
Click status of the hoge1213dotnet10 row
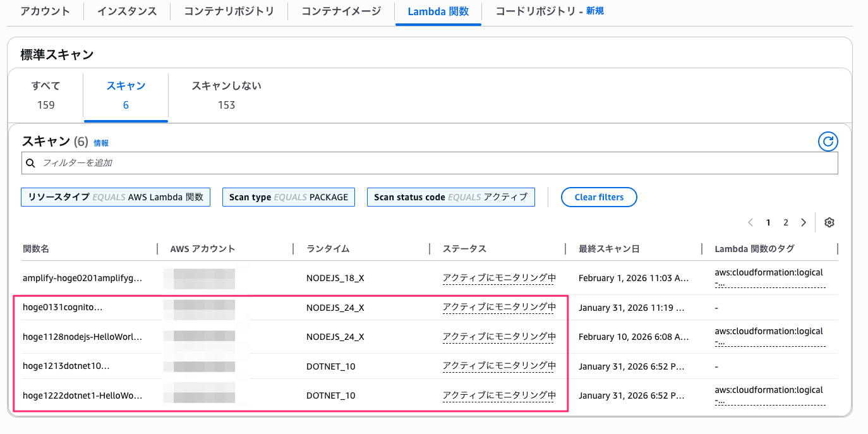(499, 366)
